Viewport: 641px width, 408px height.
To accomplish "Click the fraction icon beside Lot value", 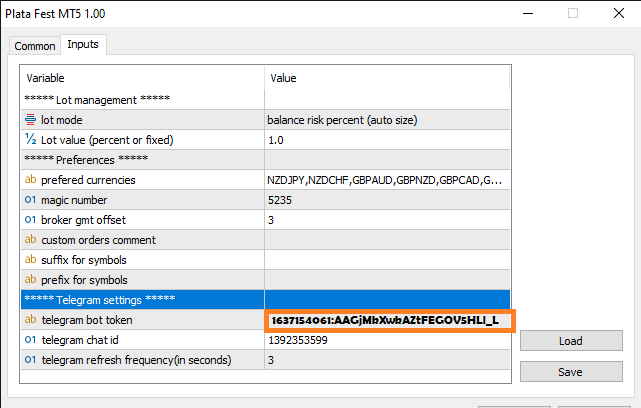I will coord(31,139).
